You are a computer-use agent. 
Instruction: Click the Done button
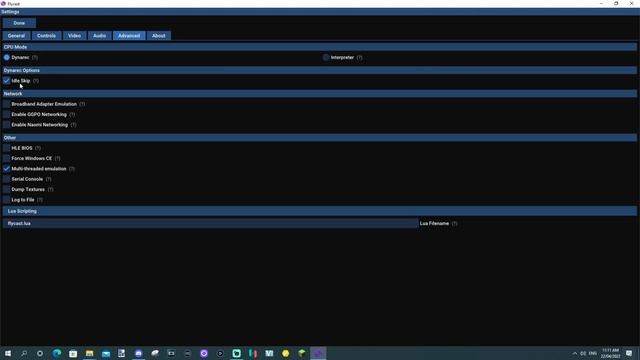coord(19,23)
